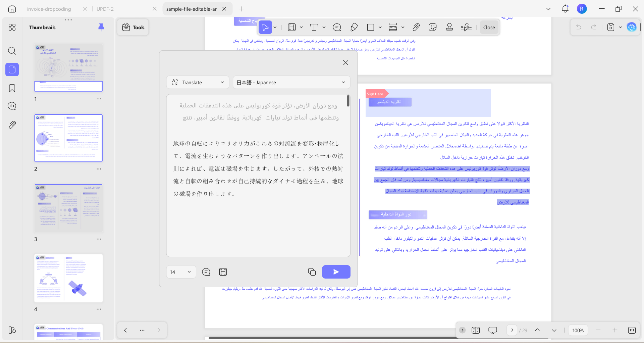Open the font size 14 dropdown
The image size is (644, 343).
pyautogui.click(x=181, y=272)
